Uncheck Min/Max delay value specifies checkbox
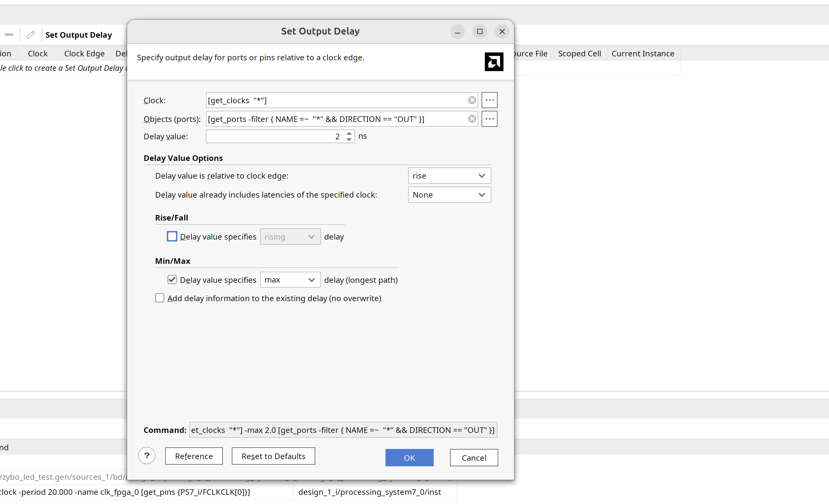Image resolution: width=829 pixels, height=504 pixels. (x=172, y=280)
